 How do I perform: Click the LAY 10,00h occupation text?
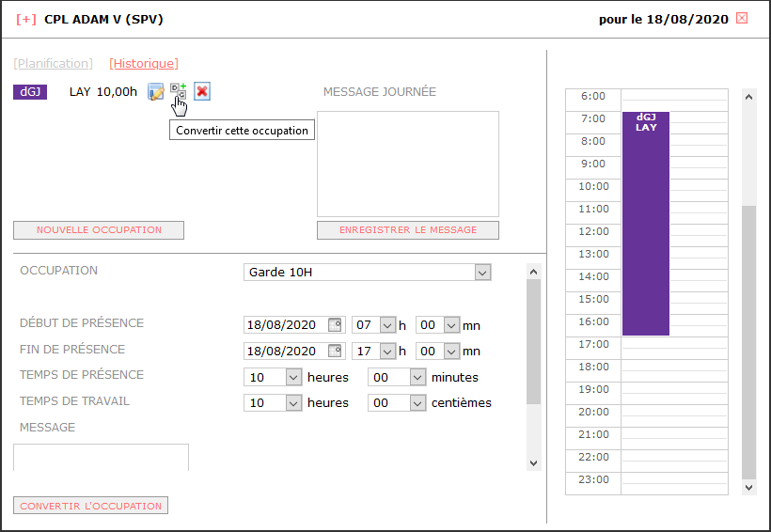[103, 92]
